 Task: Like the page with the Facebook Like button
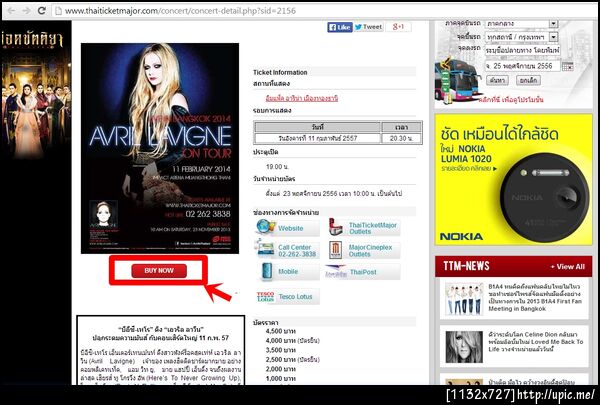pos(340,27)
